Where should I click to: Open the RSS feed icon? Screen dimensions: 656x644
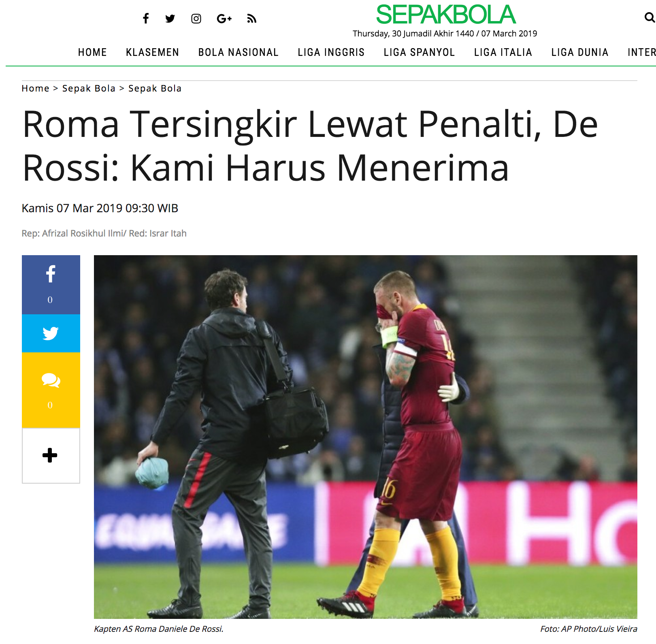click(x=251, y=19)
